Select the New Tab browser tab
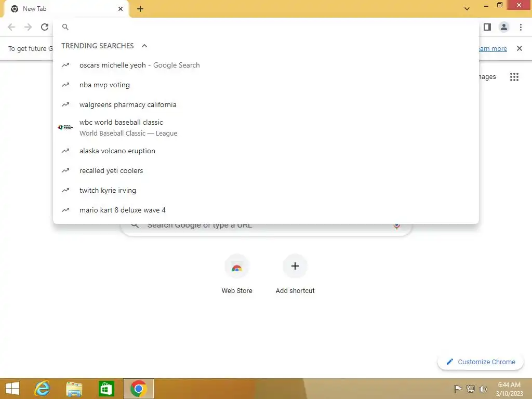Viewport: 532px width, 399px height. 66,9
